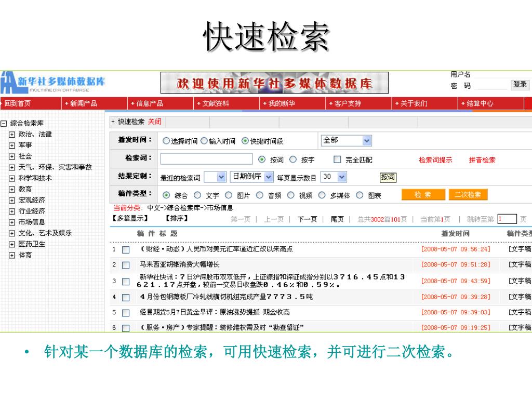Image resolution: width=532 pixels, height=399 pixels.
Task: Expand the 天气、环保、灾害和事故 node
Action: 12,168
